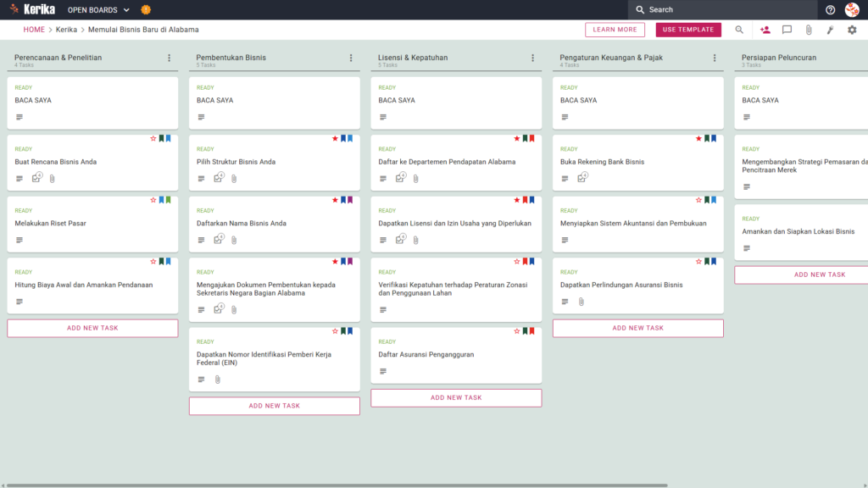Open card Daftar Asuransi Pengangguran

pos(456,355)
